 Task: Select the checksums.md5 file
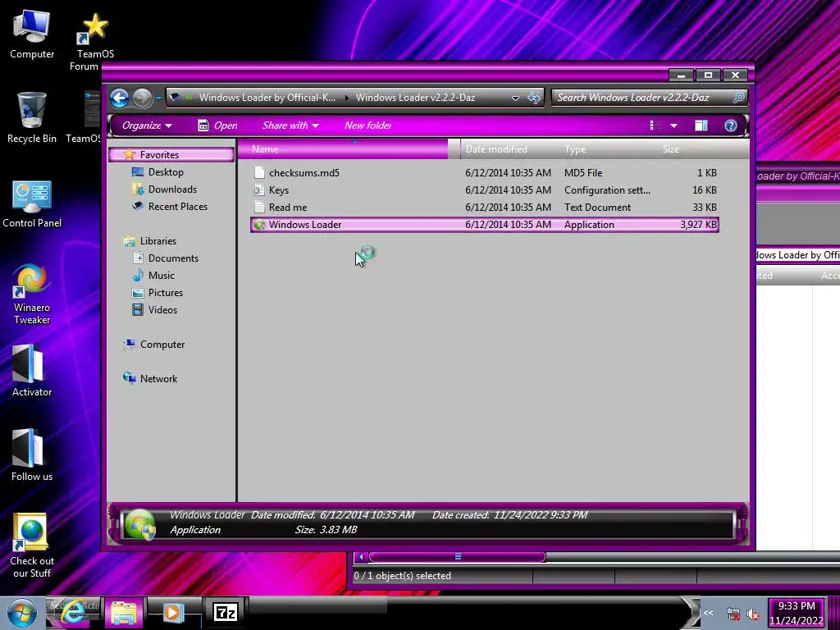pos(484,173)
